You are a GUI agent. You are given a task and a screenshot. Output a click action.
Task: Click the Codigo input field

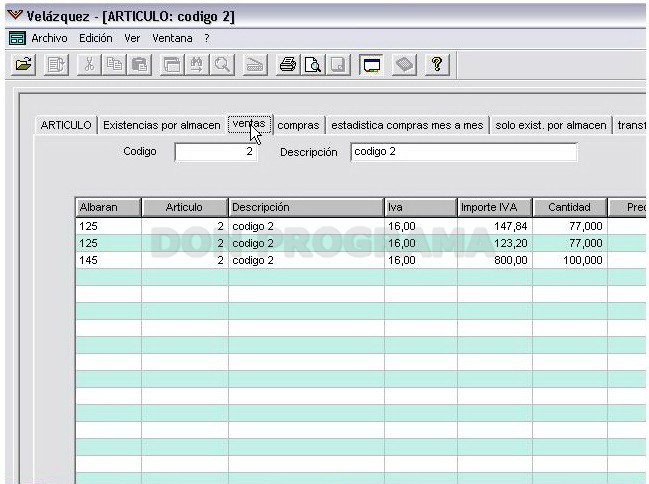(216, 152)
